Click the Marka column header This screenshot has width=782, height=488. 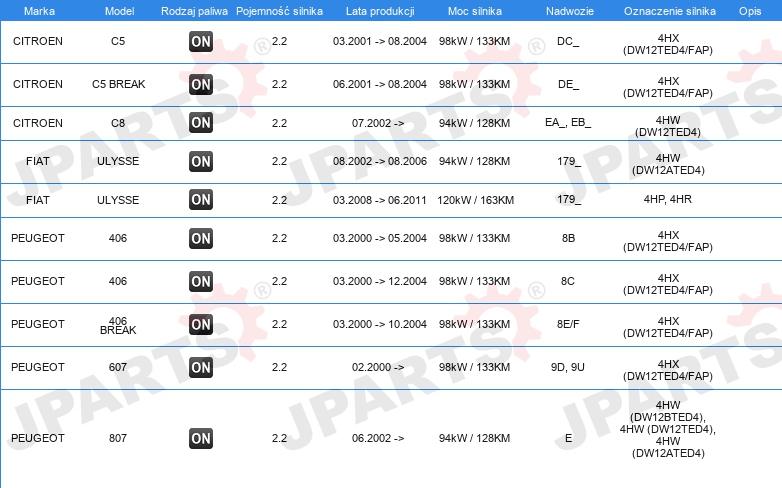click(x=39, y=11)
